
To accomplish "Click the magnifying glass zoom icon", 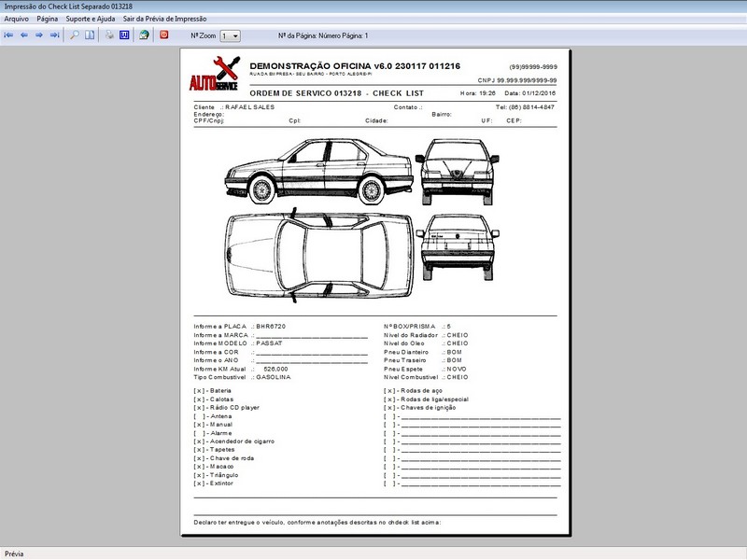I will click(x=75, y=35).
